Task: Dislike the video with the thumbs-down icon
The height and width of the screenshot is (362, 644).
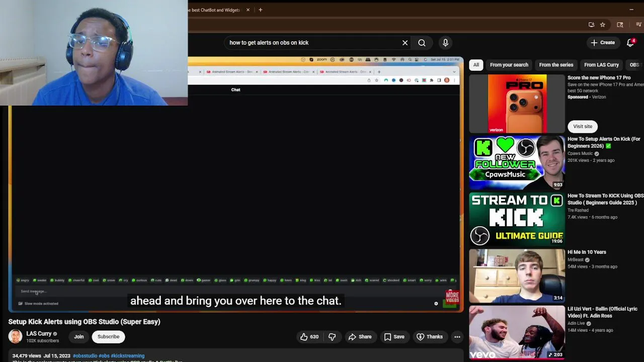Action: point(332,337)
